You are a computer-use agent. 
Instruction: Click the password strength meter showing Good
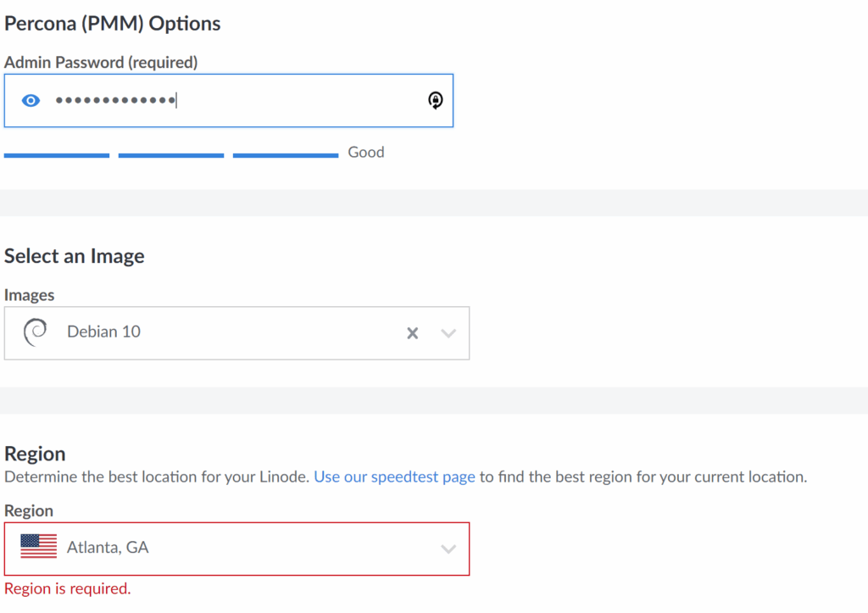tap(366, 152)
